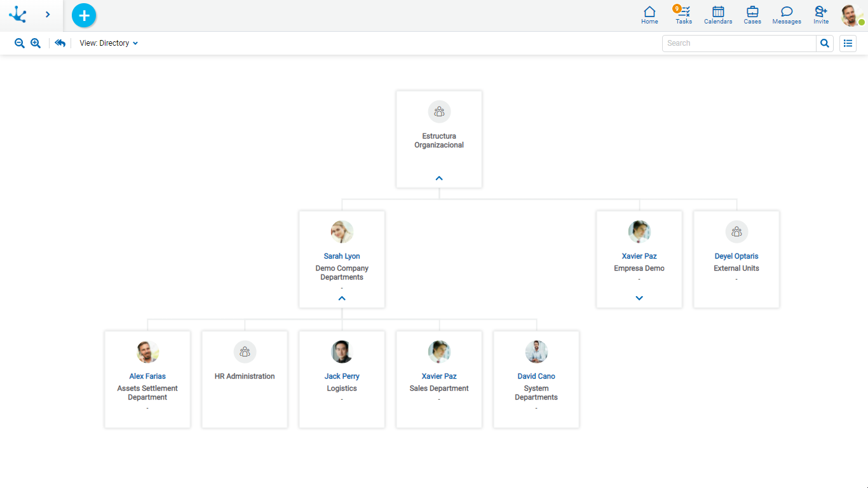868x488 pixels.
Task: Open Alex Farias' profile link
Action: [147, 376]
